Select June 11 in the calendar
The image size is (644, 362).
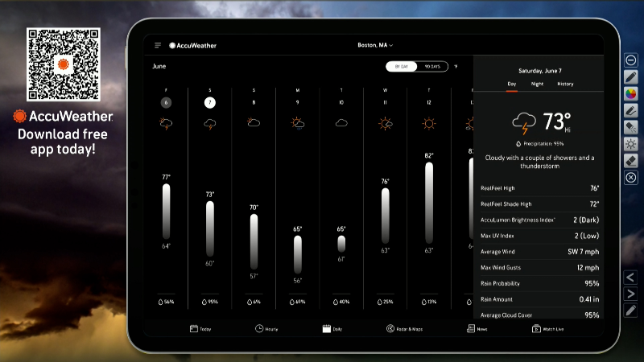click(x=385, y=103)
